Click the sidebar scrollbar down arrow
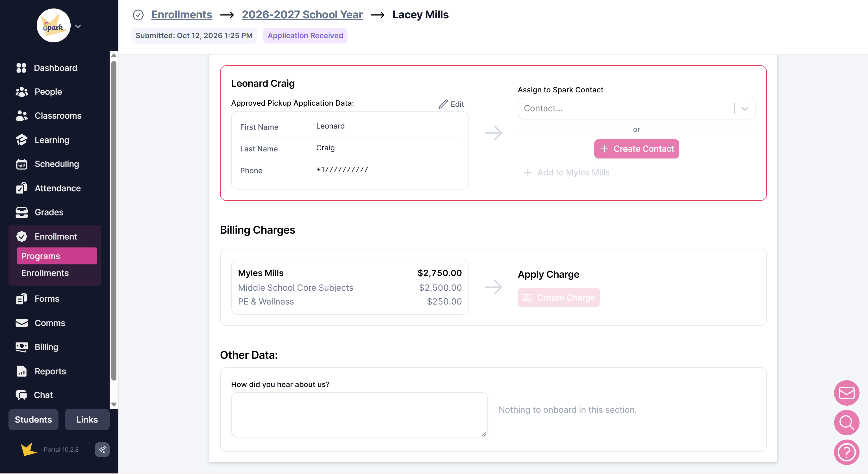Viewport: 868px width, 474px height. [x=114, y=404]
